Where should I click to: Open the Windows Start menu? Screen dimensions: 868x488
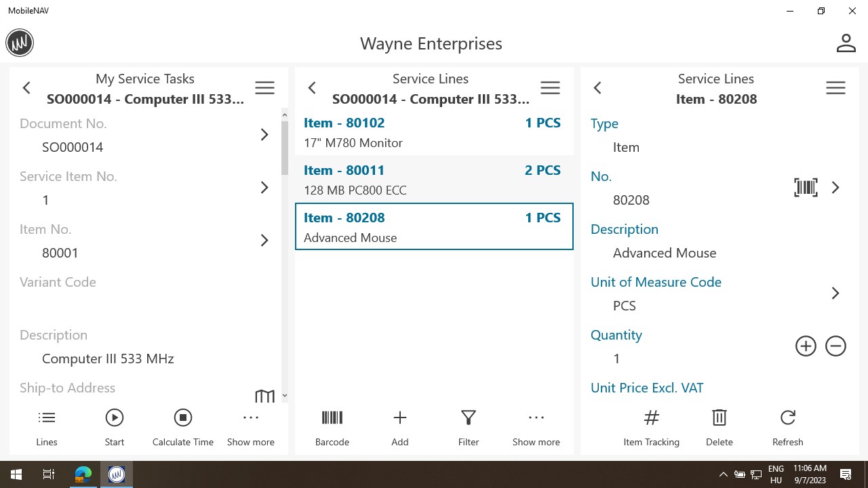click(16, 474)
